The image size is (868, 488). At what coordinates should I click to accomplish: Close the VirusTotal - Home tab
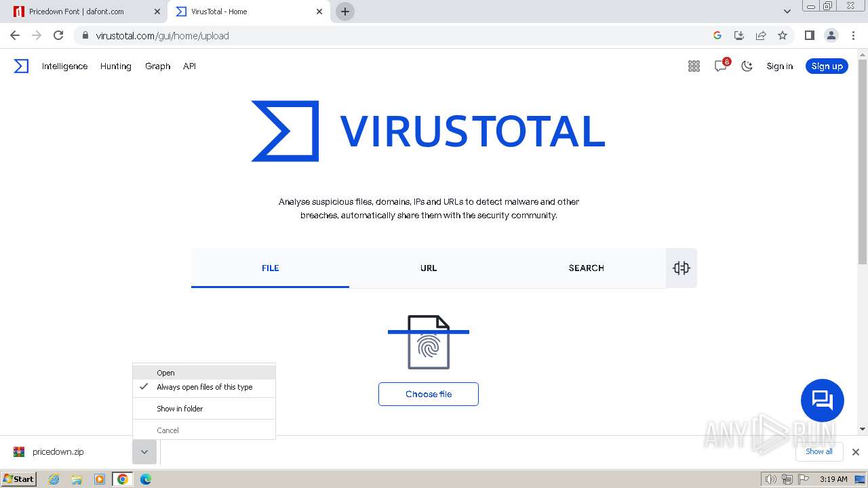[x=319, y=12]
